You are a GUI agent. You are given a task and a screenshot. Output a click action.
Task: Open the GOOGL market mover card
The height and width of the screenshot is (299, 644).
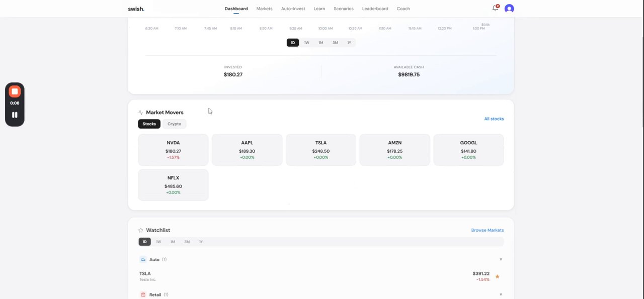(x=468, y=150)
